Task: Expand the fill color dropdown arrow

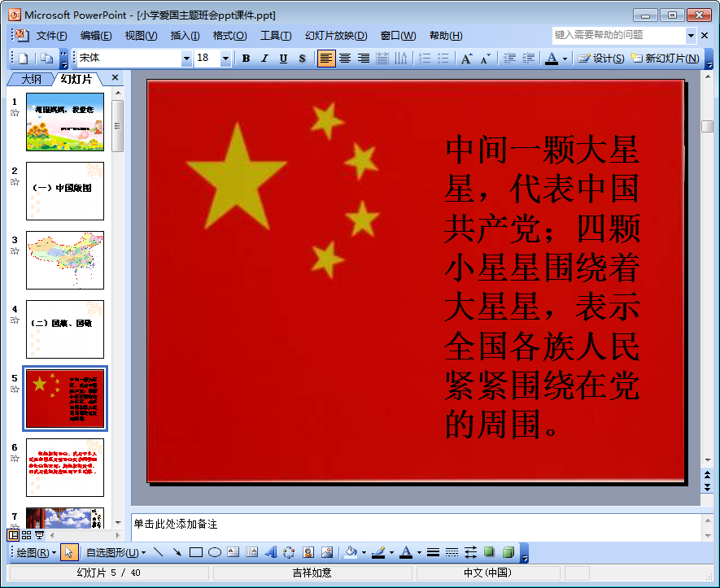Action: pos(364,552)
